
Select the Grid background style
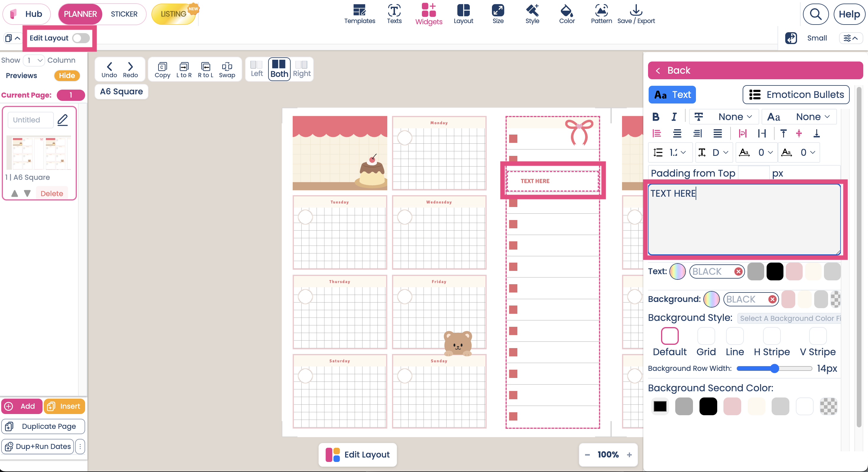click(706, 336)
